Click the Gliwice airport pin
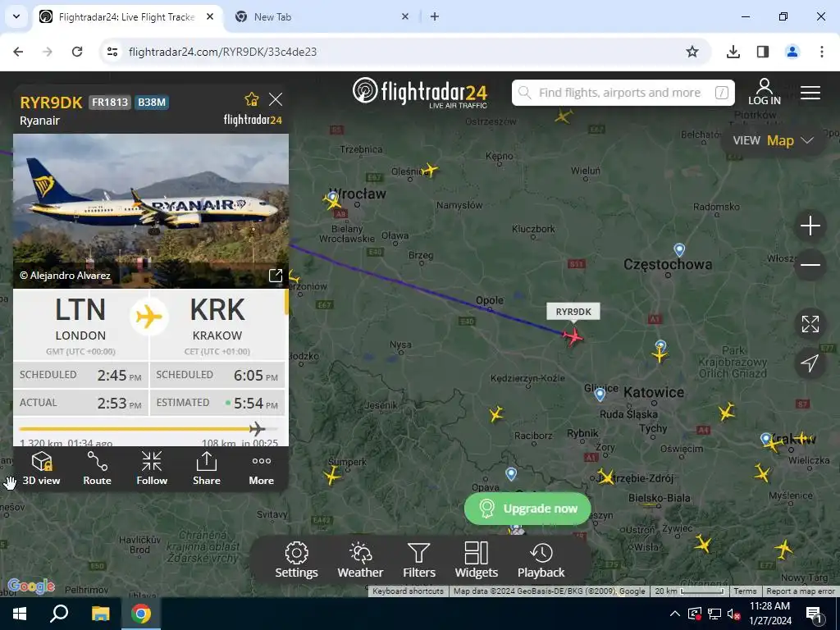The height and width of the screenshot is (630, 840). pyautogui.click(x=600, y=395)
